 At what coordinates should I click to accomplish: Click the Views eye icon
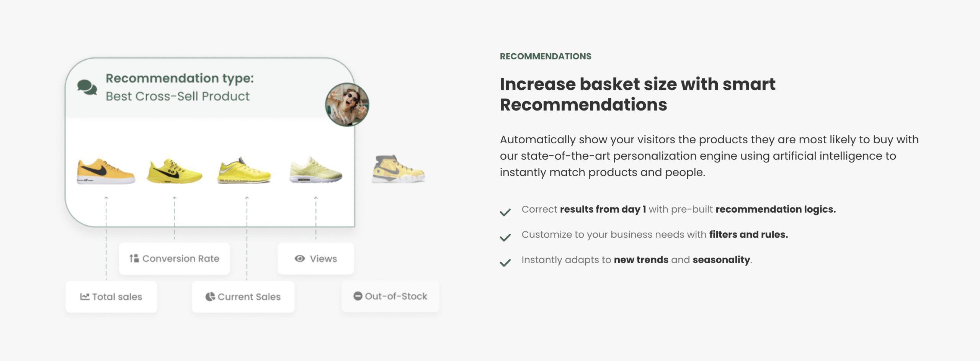300,259
